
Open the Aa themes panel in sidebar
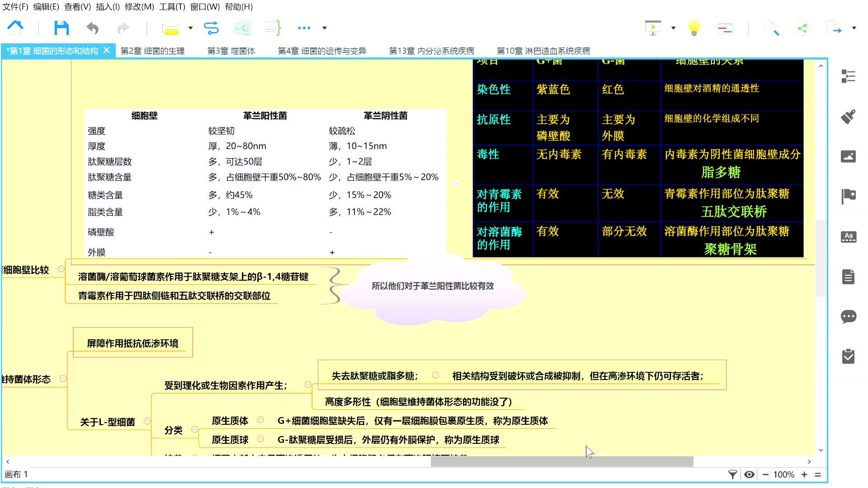[848, 236]
